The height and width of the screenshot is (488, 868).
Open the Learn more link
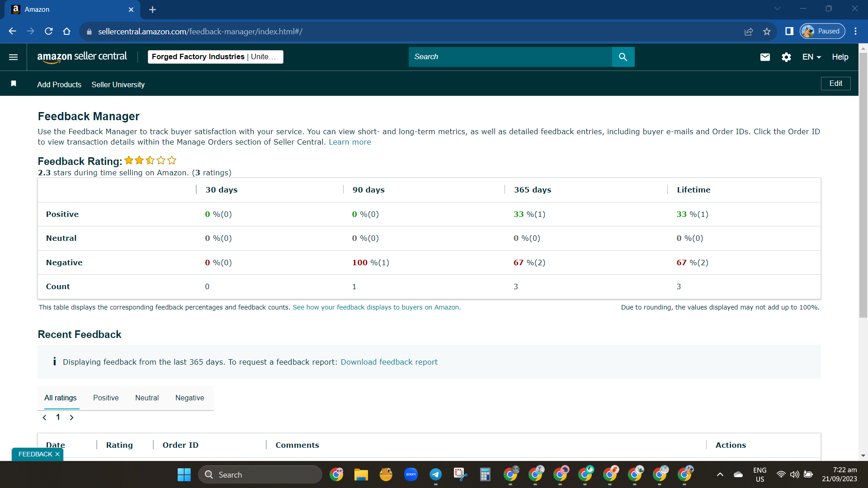350,142
